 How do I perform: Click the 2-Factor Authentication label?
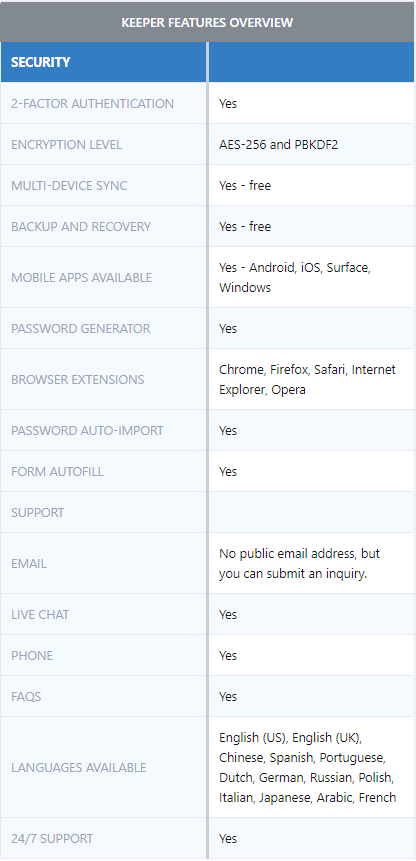(92, 103)
